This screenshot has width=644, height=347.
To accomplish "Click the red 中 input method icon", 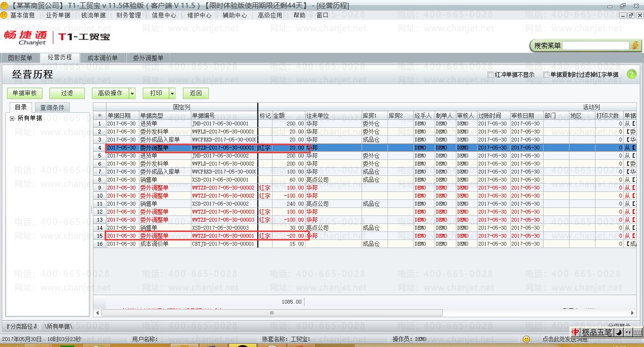I will (x=576, y=332).
